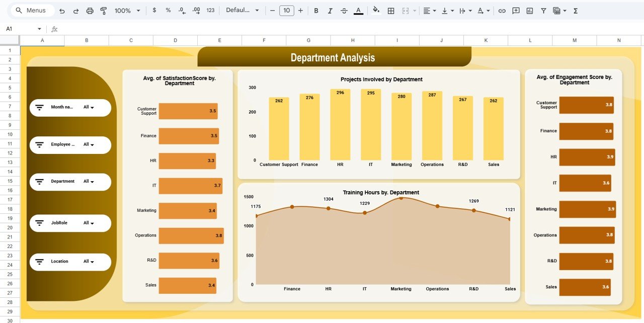644x323 pixels.
Task: Insert a chart from the toolbar
Action: [529, 10]
